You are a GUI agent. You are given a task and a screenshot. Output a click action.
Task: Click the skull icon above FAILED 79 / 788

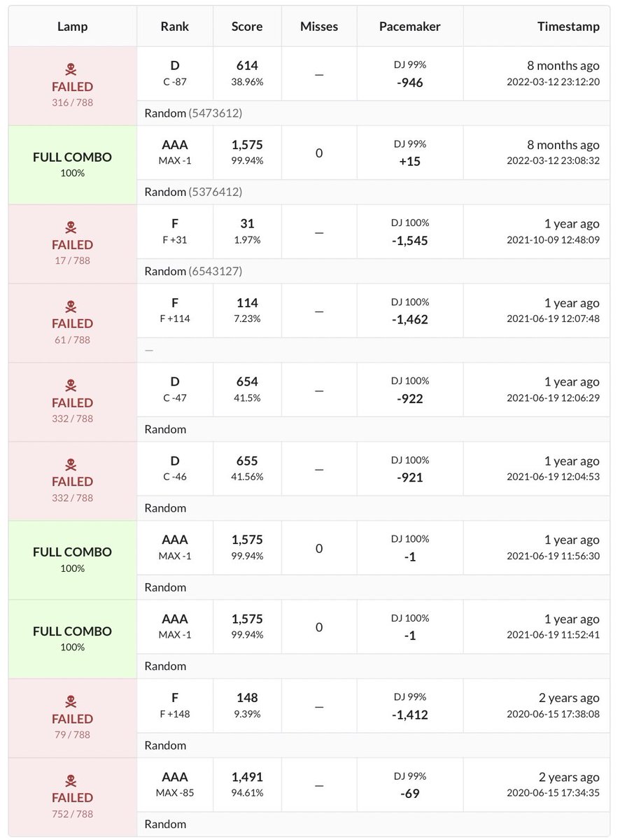click(x=72, y=701)
